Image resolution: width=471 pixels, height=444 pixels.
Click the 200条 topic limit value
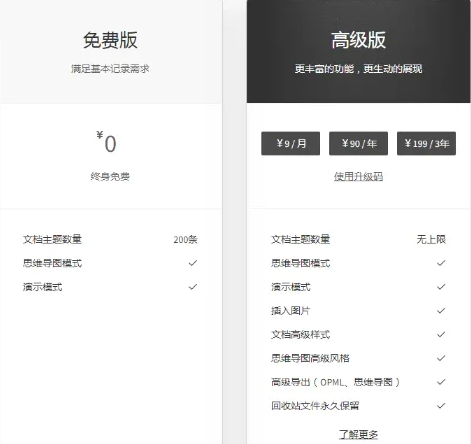(185, 239)
